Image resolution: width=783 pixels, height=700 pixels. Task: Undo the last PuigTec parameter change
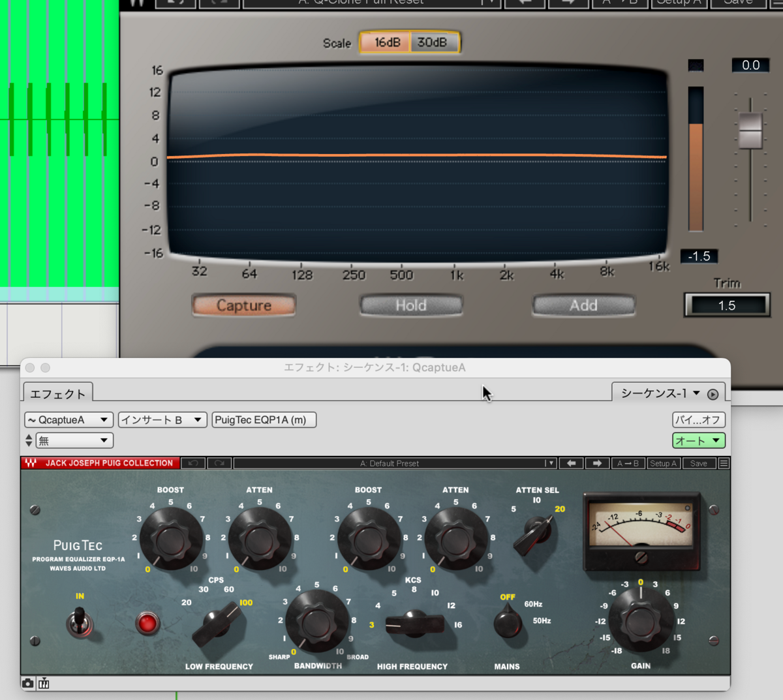coord(193,463)
